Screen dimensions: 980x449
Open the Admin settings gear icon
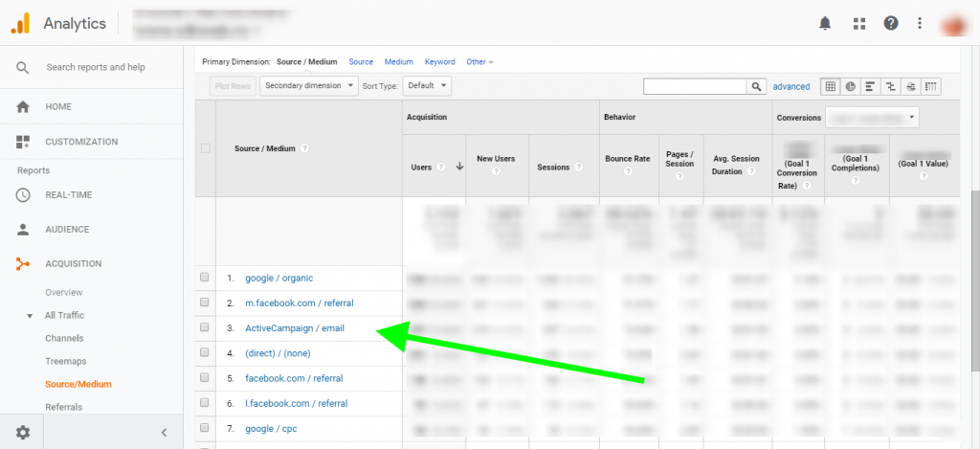(x=23, y=433)
